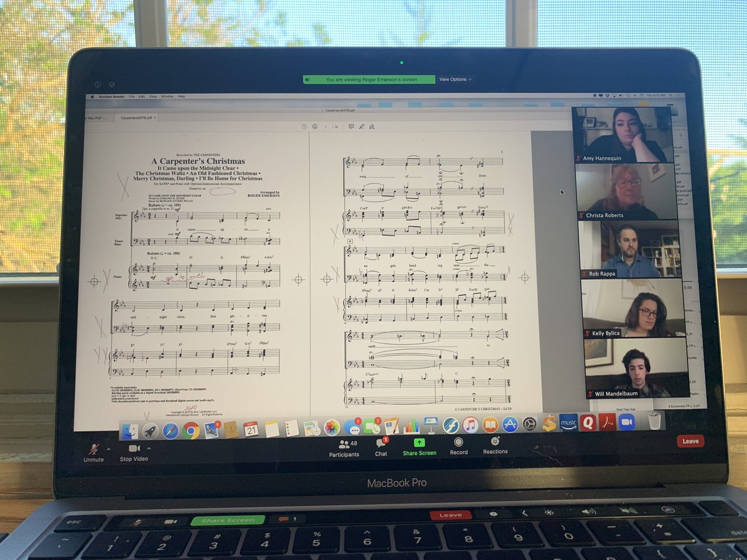Open App Store in the Dock

click(x=510, y=424)
